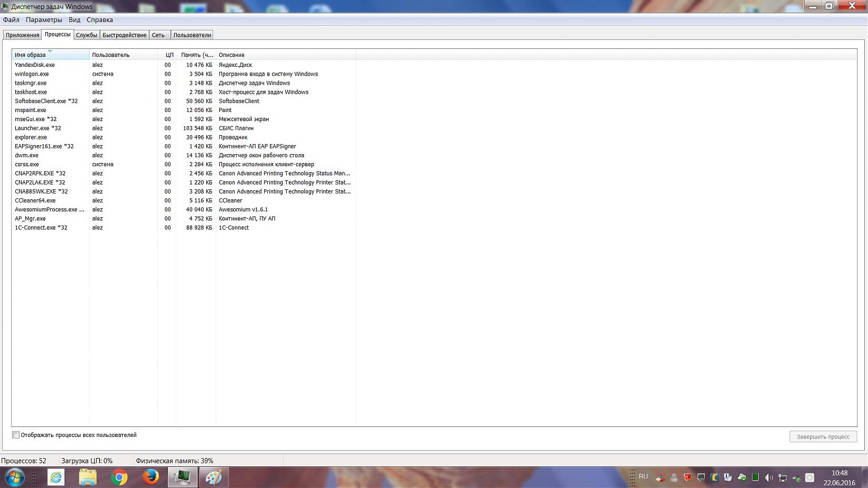Viewport: 868px width, 488px height.
Task: Click the red shield tray icon
Action: 688,477
